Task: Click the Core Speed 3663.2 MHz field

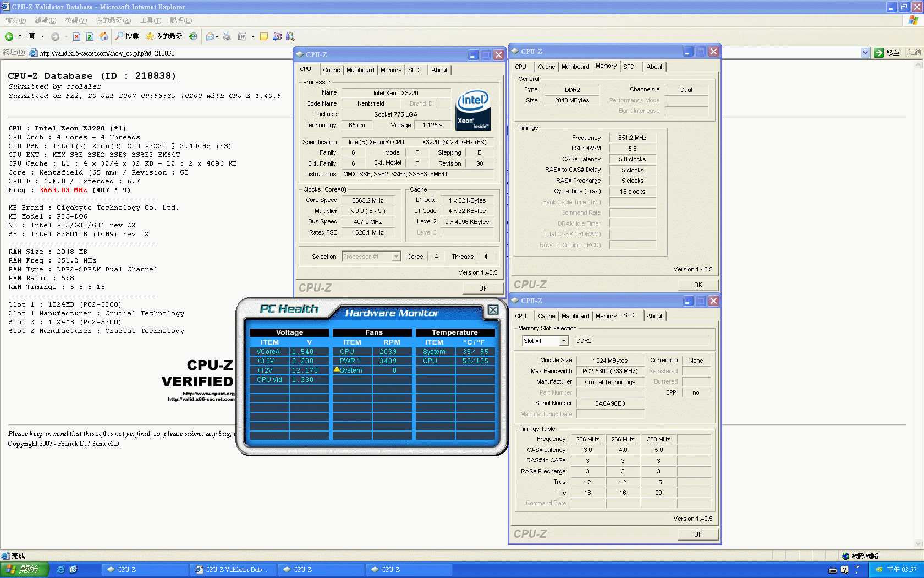Action: [368, 200]
